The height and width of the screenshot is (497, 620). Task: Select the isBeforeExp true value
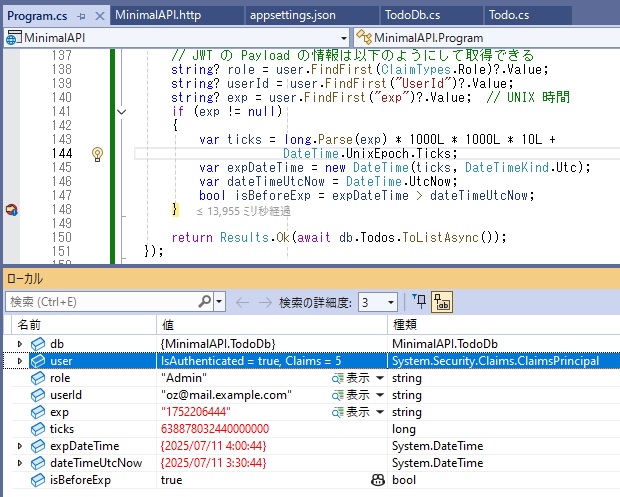pos(171,480)
